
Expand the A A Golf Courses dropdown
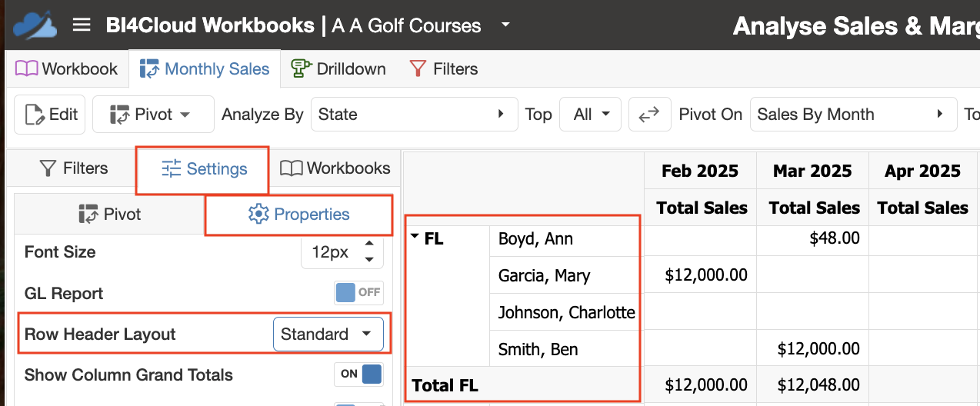coord(505,25)
